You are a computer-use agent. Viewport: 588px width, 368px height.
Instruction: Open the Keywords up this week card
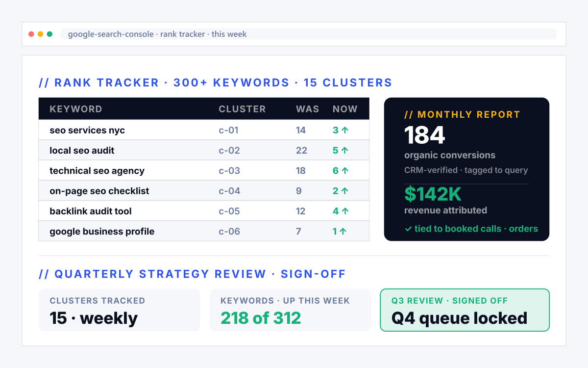point(290,310)
